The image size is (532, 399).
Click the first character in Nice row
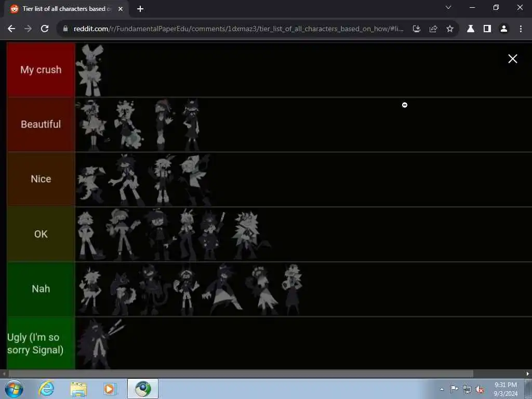(90, 184)
